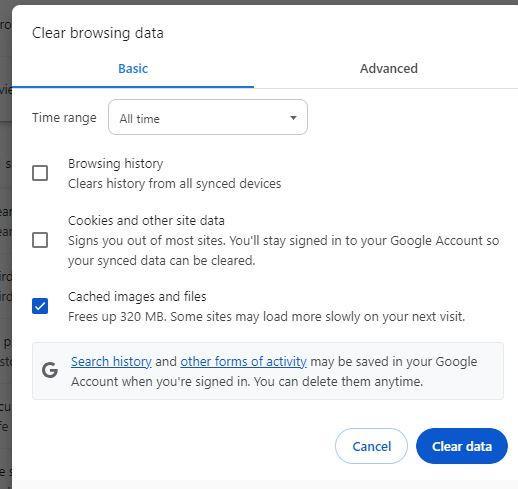
Task: Switch to the Basic tab
Action: point(133,69)
